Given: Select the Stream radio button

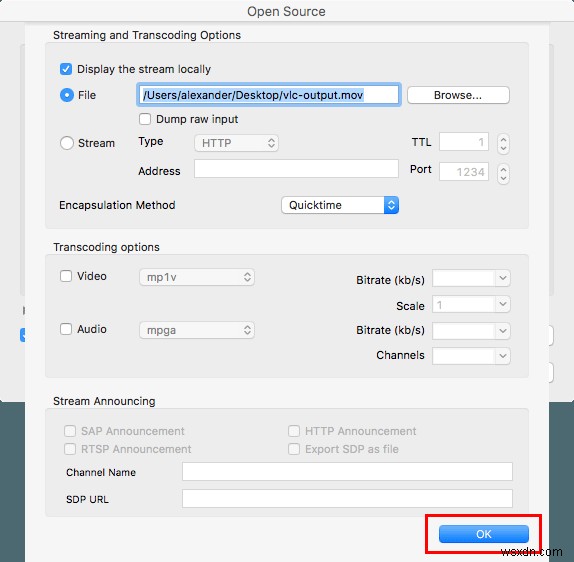Looking at the screenshot, I should tap(67, 143).
